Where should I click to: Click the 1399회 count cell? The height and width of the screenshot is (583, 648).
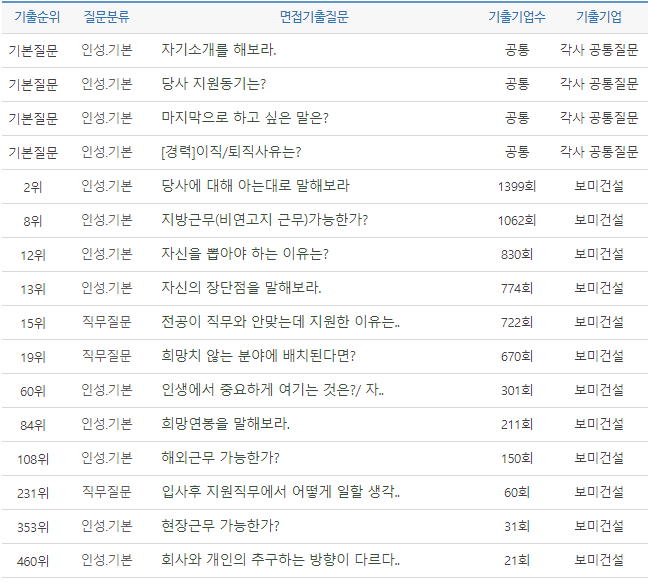coord(517,186)
